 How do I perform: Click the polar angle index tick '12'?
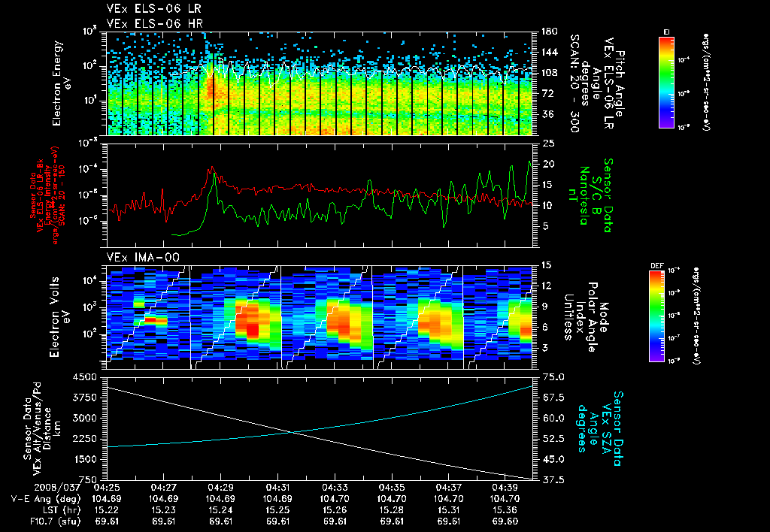coord(548,286)
